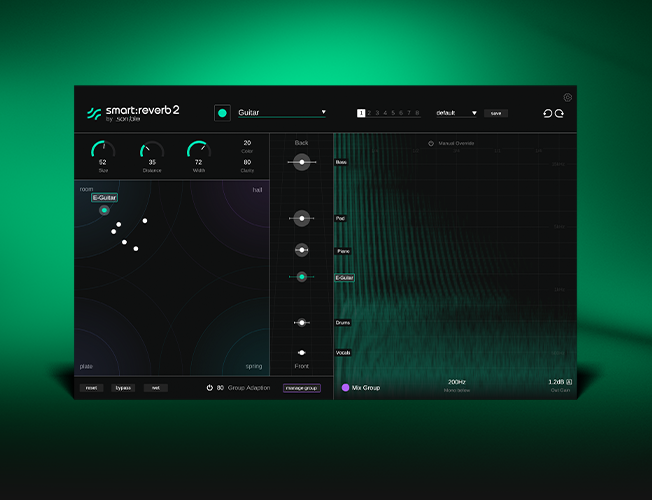The height and width of the screenshot is (500, 652).
Task: Click the wet button
Action: tap(156, 388)
